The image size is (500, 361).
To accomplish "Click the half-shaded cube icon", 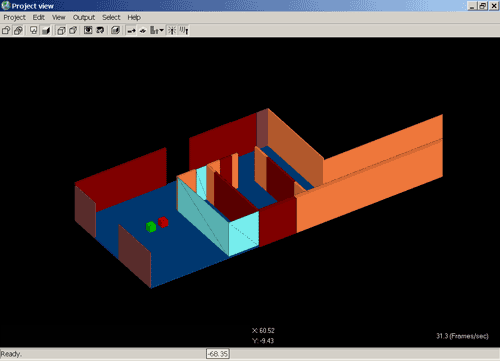I will (x=115, y=30).
